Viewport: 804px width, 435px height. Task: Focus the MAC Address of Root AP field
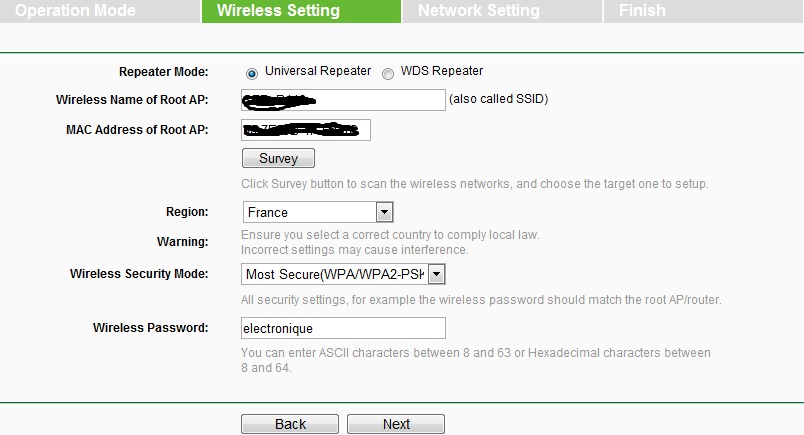[x=306, y=130]
